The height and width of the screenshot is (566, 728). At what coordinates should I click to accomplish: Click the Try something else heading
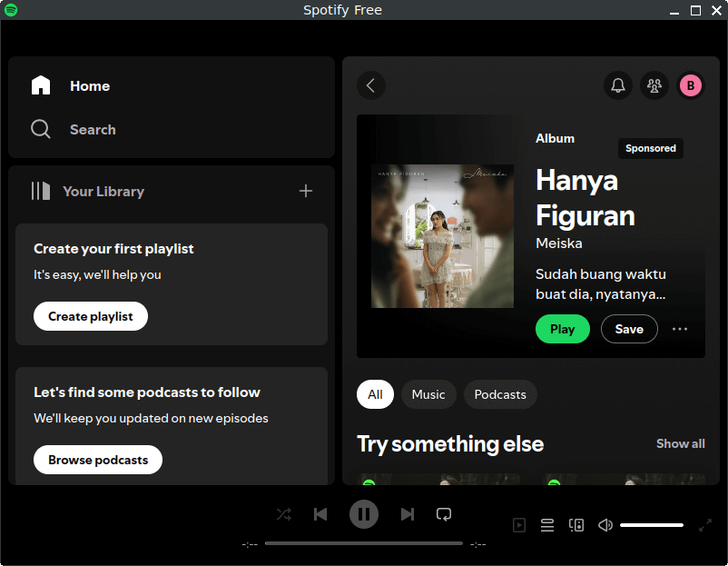click(450, 443)
